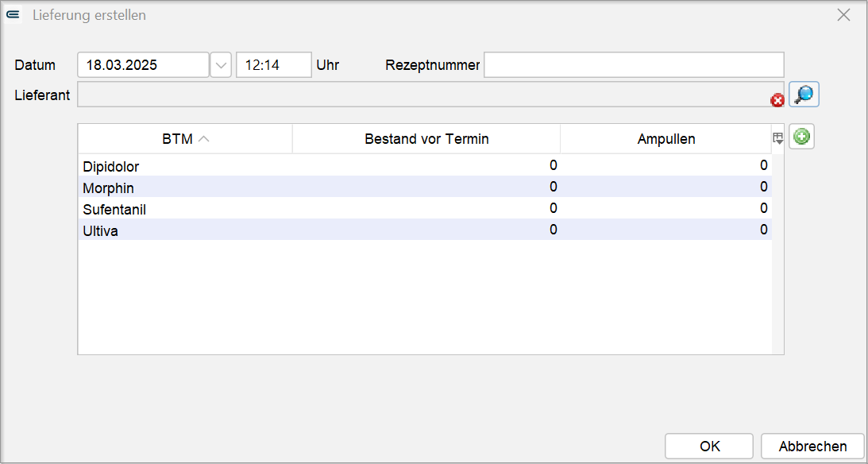Click the app logo in title bar

coord(13,15)
